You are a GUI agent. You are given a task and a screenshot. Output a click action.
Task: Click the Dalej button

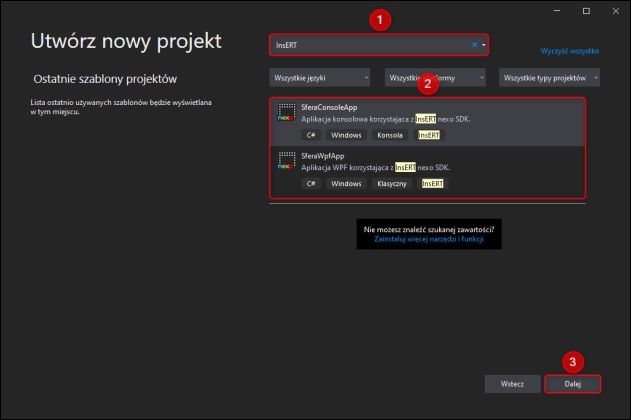[x=573, y=384]
